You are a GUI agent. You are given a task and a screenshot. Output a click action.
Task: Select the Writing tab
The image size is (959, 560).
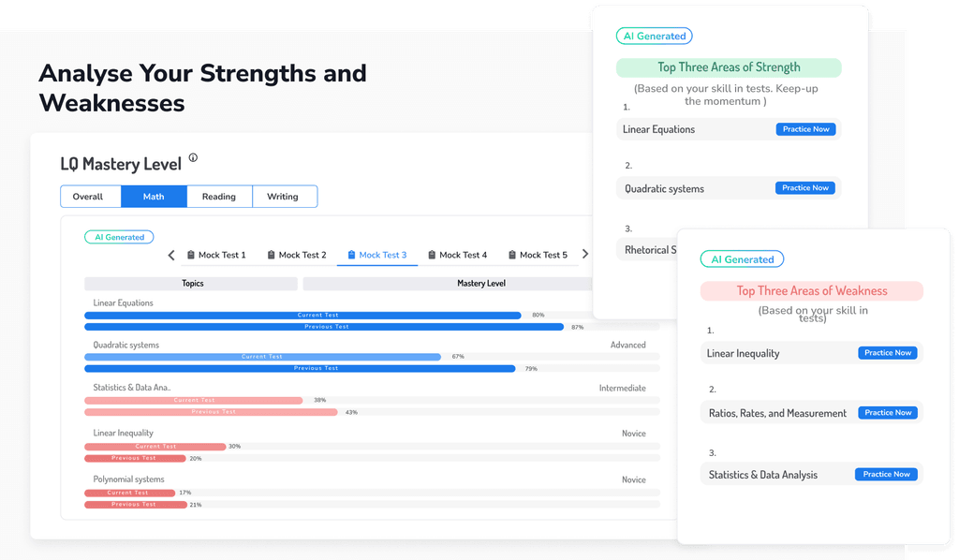tap(285, 197)
